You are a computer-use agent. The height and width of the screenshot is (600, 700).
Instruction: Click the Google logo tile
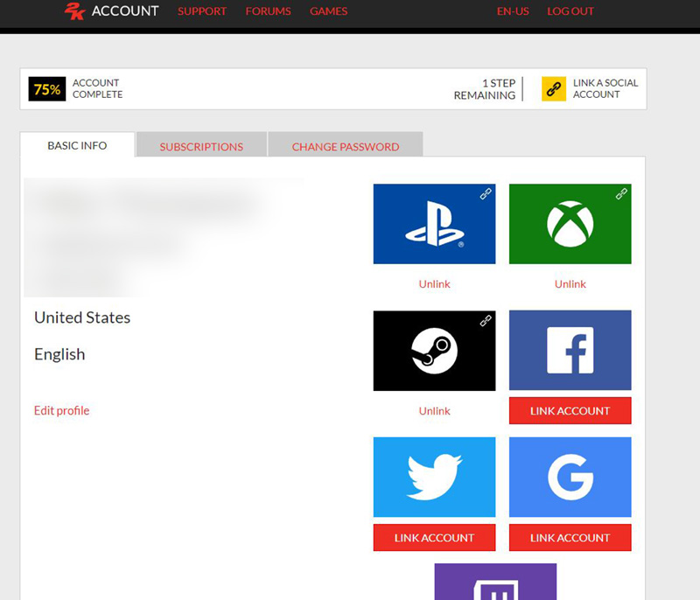coord(570,478)
